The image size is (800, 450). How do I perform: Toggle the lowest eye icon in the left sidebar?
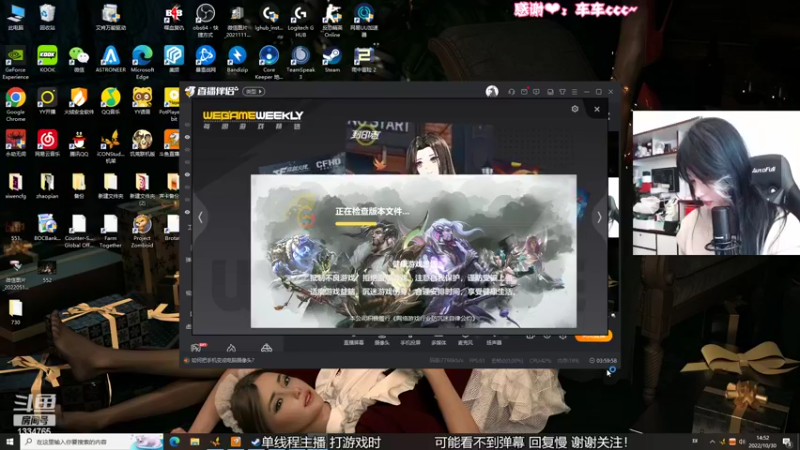click(x=187, y=212)
